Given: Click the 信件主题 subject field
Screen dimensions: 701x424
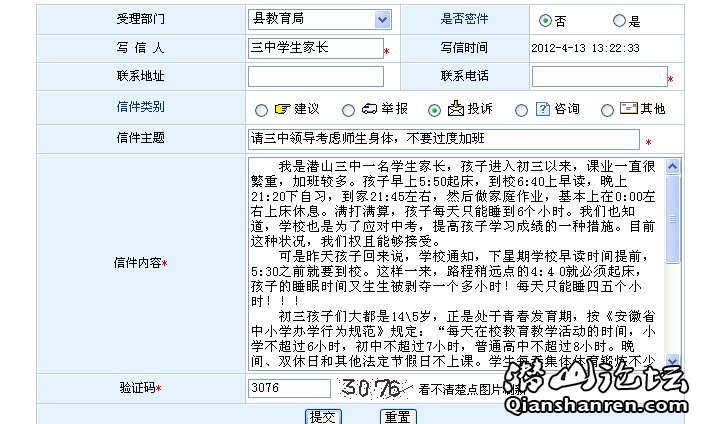Looking at the screenshot, I should point(444,139).
